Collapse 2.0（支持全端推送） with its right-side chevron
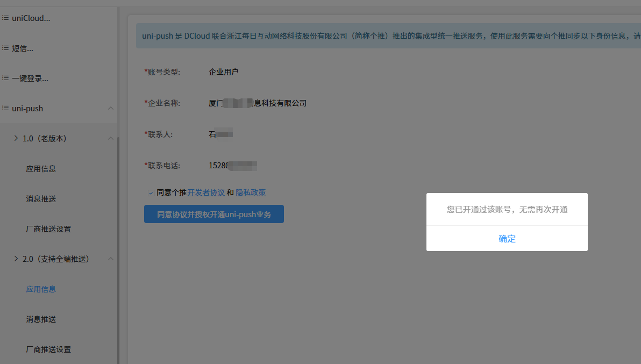This screenshot has height=364, width=641. (111, 259)
